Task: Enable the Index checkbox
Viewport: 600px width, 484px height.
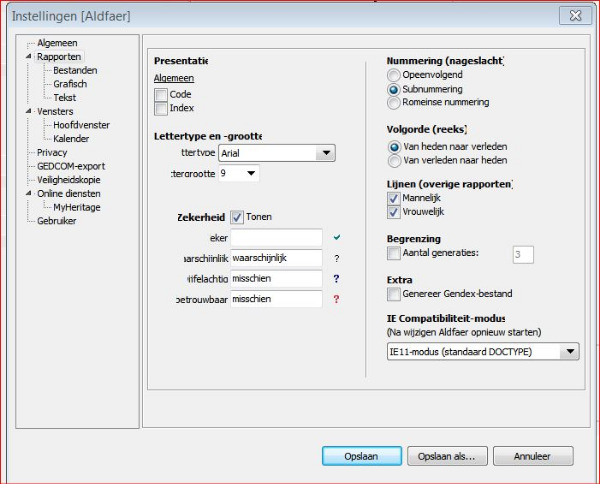Action: (x=161, y=108)
